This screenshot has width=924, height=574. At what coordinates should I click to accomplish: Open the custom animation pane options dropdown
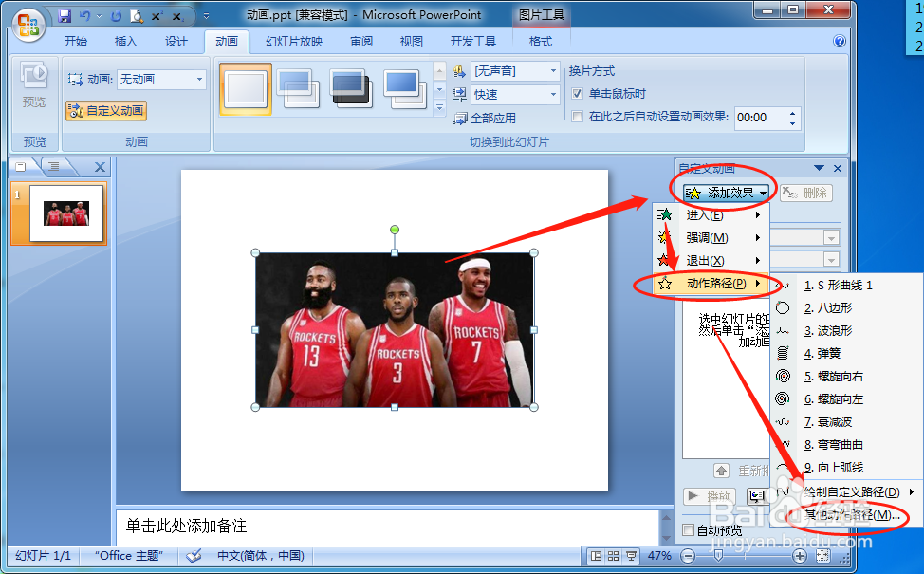point(819,169)
